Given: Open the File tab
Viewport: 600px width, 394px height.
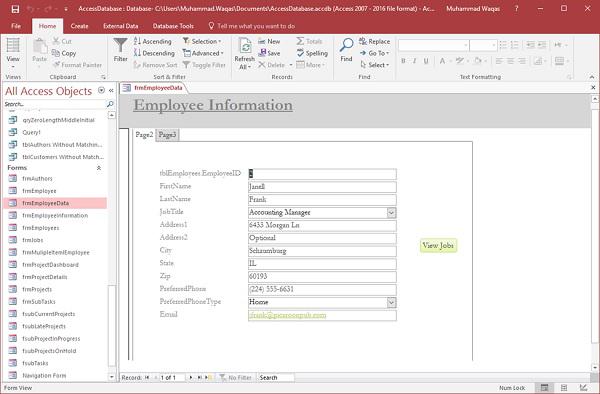Looking at the screenshot, I should (16, 26).
